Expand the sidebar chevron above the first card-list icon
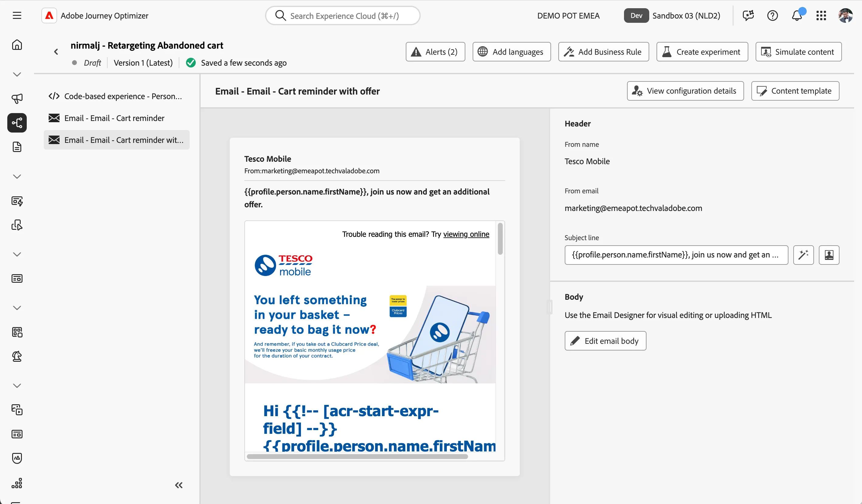This screenshot has height=504, width=862. (x=17, y=254)
